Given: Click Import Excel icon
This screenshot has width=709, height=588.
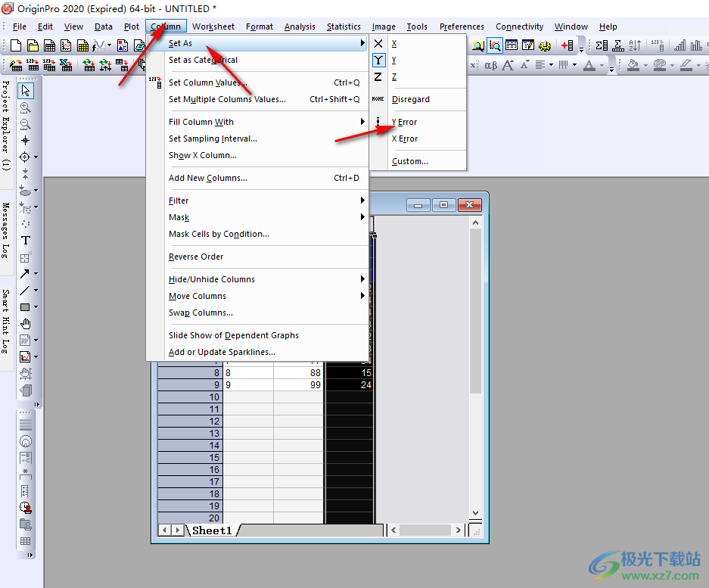Looking at the screenshot, I should [66, 66].
